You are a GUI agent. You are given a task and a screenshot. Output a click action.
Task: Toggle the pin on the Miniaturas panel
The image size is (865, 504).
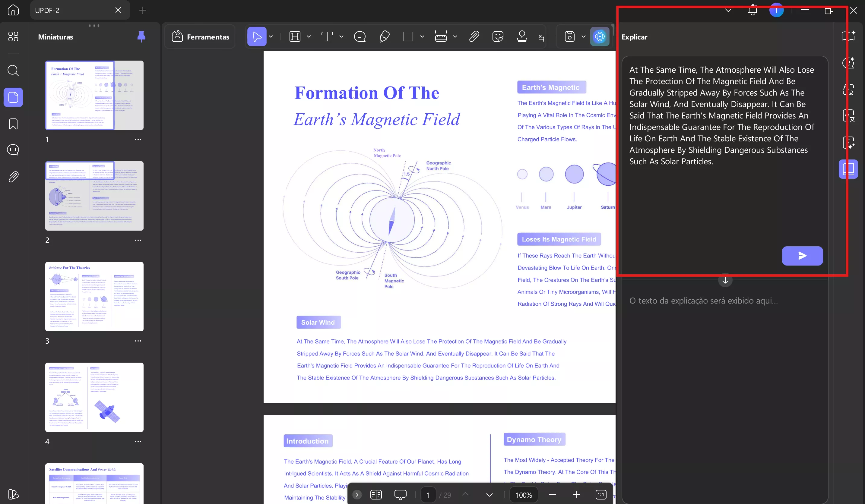[x=141, y=36]
